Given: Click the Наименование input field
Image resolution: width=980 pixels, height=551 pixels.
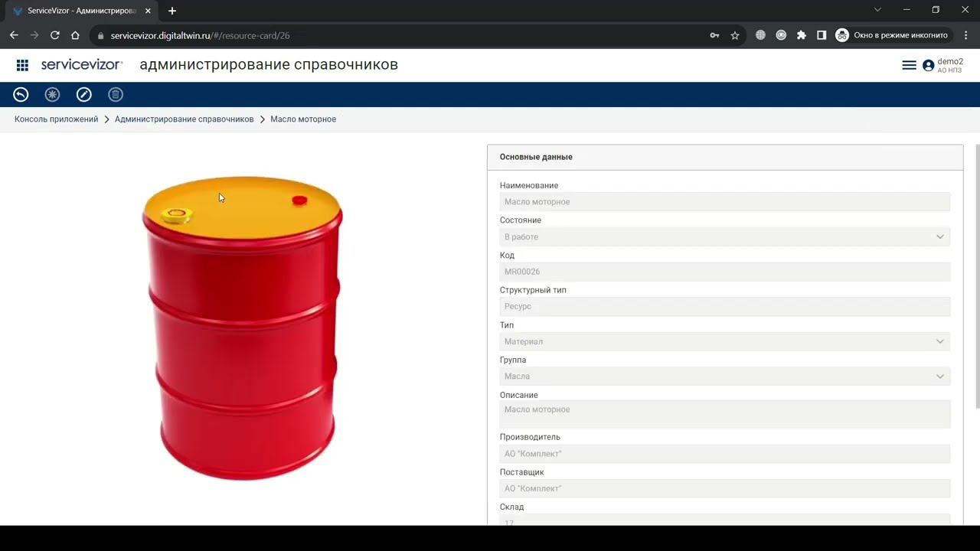Looking at the screenshot, I should 725,202.
